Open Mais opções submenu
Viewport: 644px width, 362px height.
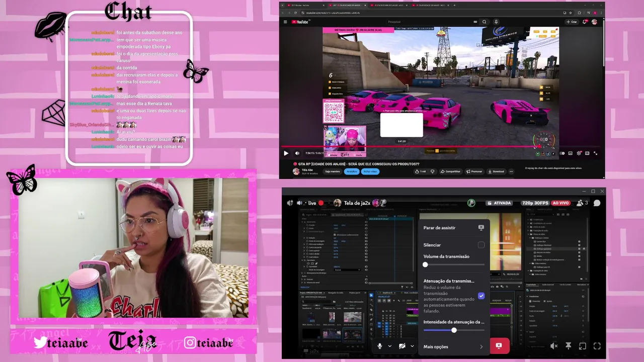(454, 346)
